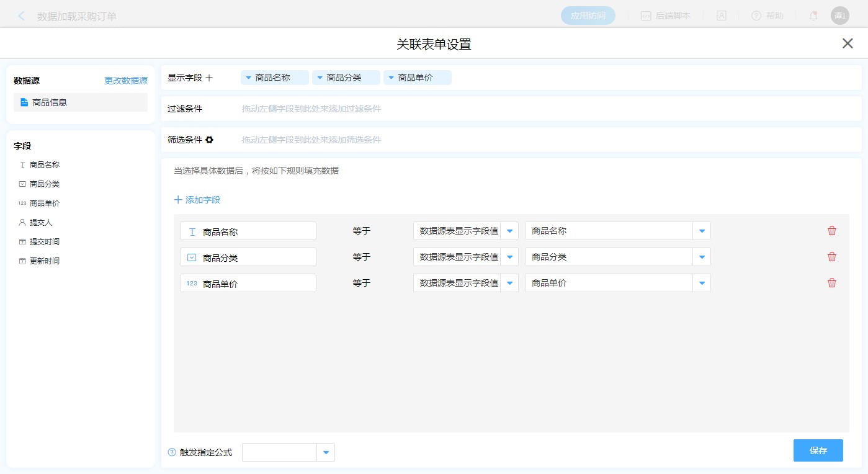The image size is (868, 474).
Task: Remove the 商品单价 rule with trash icon
Action: [x=832, y=283]
